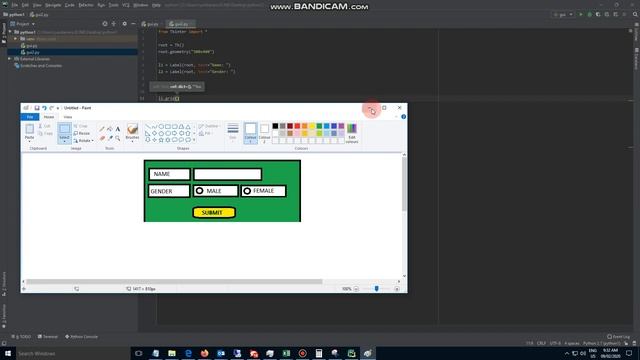Click the Undo arrow in Paint title bar

point(44,108)
